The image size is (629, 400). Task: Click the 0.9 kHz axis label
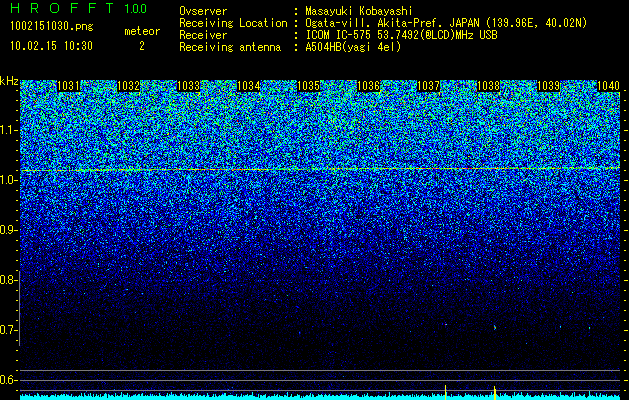(x=9, y=230)
